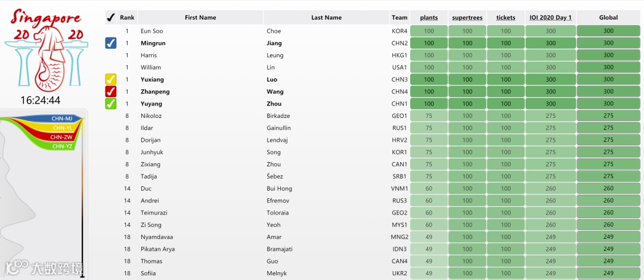Click the select-all checkmark header icon
The image size is (644, 280).
click(x=110, y=18)
